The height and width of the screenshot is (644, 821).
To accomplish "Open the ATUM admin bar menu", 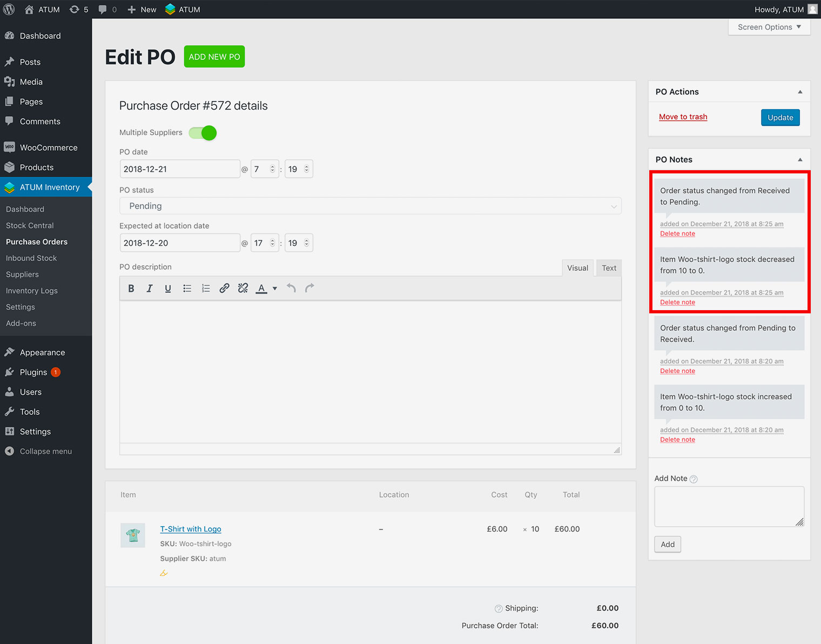I will coord(183,9).
